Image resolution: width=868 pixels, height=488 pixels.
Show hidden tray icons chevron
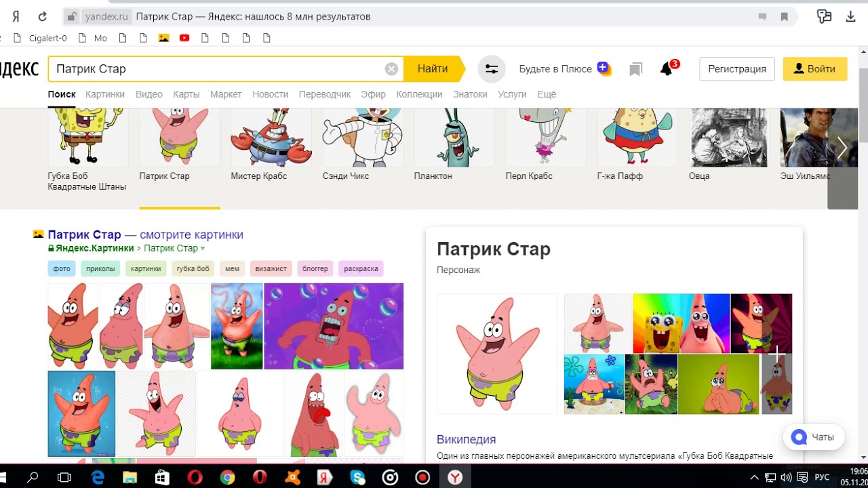(x=755, y=477)
